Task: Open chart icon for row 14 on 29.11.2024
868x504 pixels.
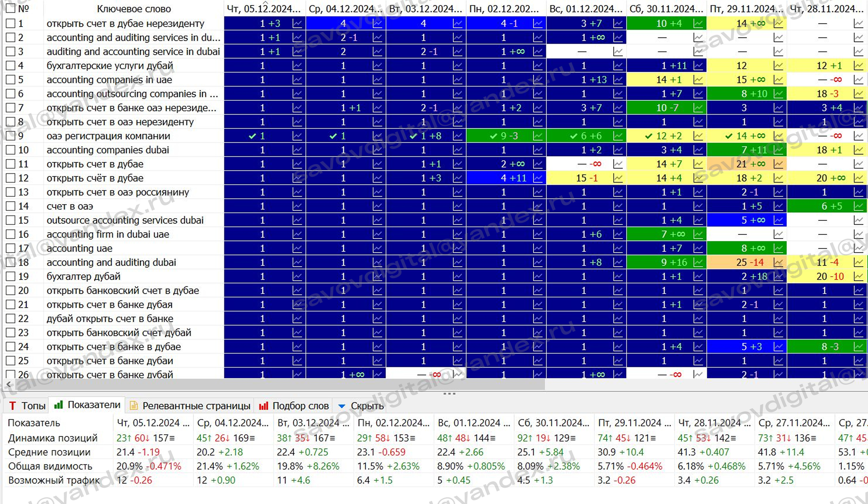Action: 779,206
